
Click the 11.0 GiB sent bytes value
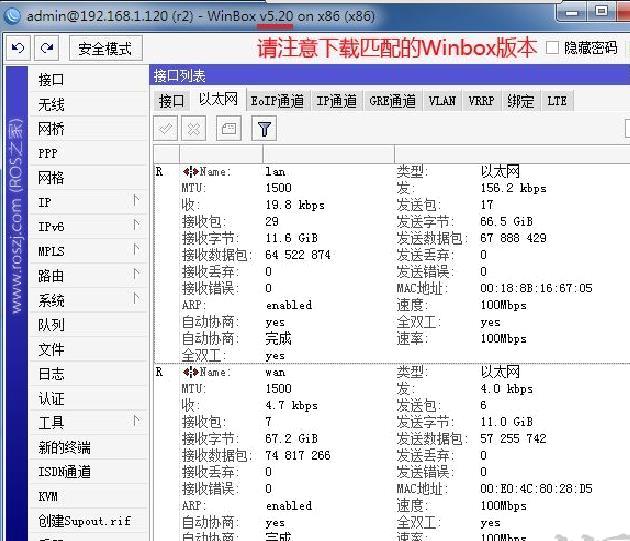(x=506, y=421)
